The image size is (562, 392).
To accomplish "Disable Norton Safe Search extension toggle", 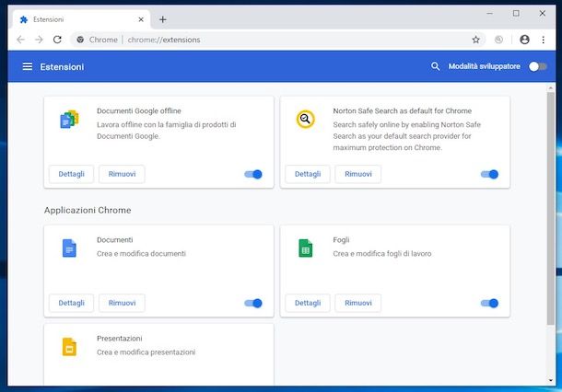I will 489,174.
